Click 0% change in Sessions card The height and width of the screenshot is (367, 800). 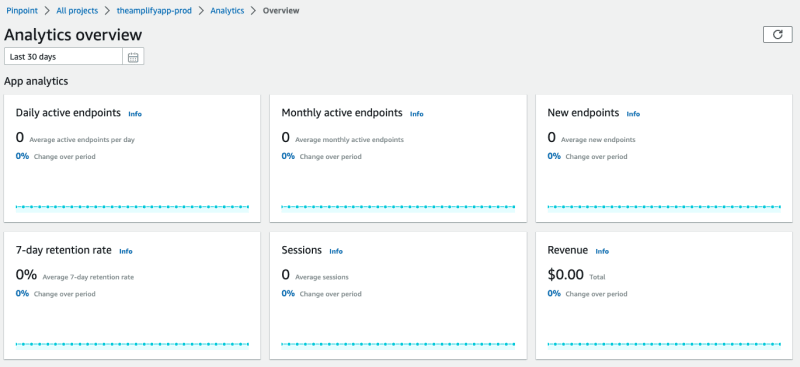(x=288, y=293)
